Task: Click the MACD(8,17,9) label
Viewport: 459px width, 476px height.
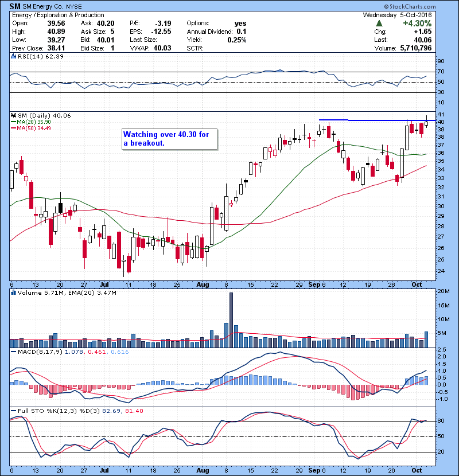Action: pyautogui.click(x=40, y=352)
